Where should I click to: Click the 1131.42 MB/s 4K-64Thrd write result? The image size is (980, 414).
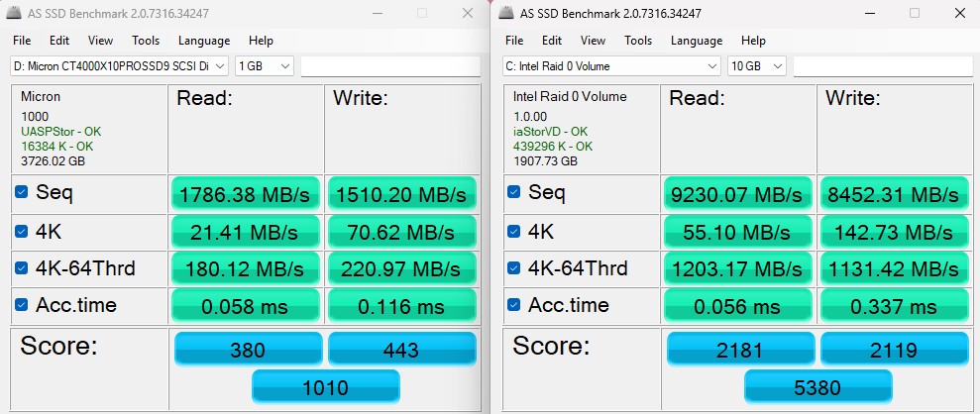[894, 269]
